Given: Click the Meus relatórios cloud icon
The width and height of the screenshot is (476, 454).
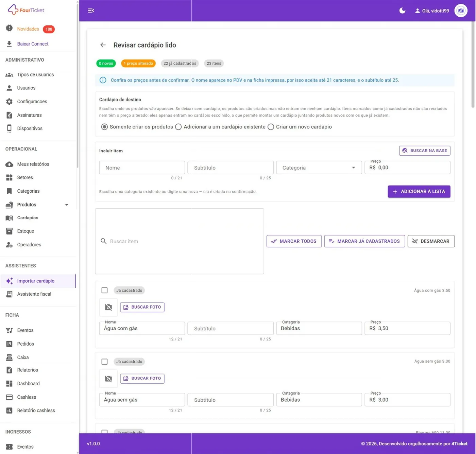Looking at the screenshot, I should [9, 164].
